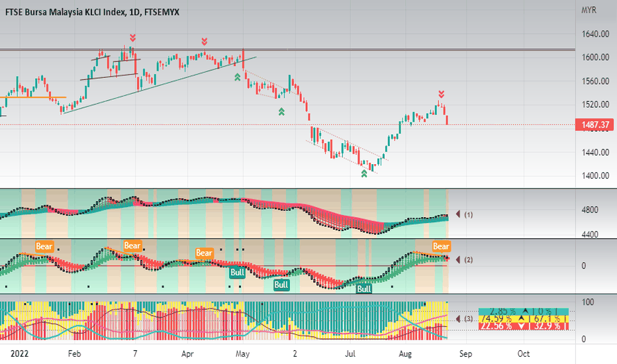Image resolution: width=617 pixels, height=364 pixels.
Task: Click the Jul label on time axis
Action: 350,353
